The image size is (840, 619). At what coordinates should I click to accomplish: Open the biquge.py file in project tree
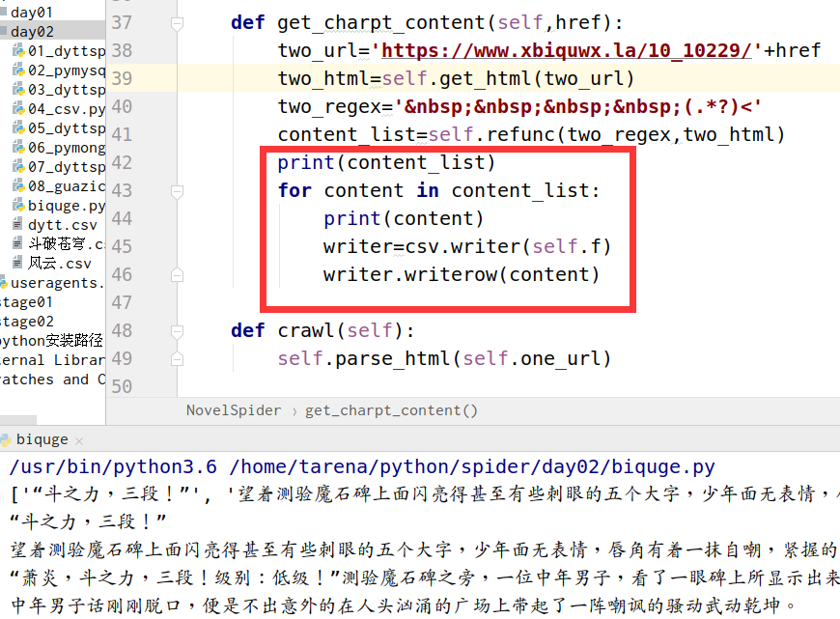click(66, 206)
